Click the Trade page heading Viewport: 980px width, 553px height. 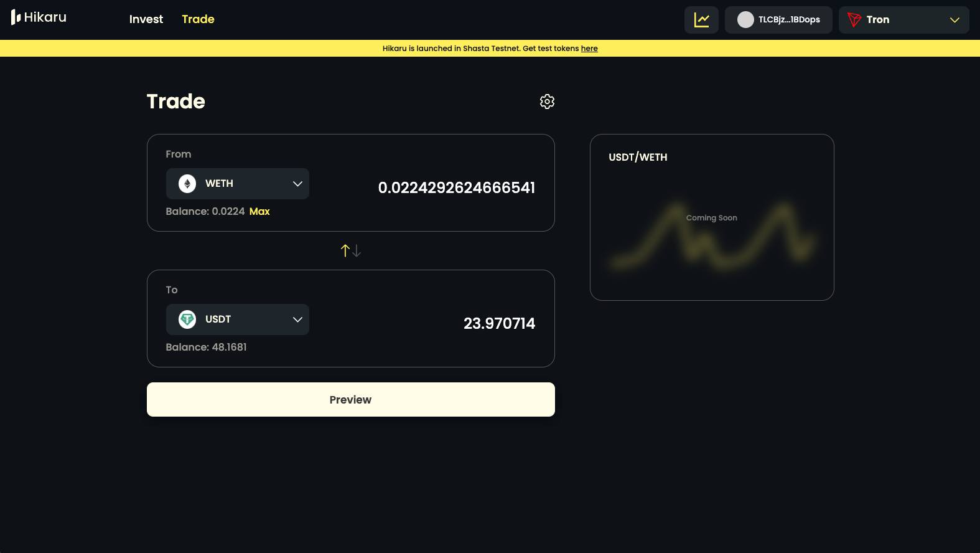(x=175, y=102)
